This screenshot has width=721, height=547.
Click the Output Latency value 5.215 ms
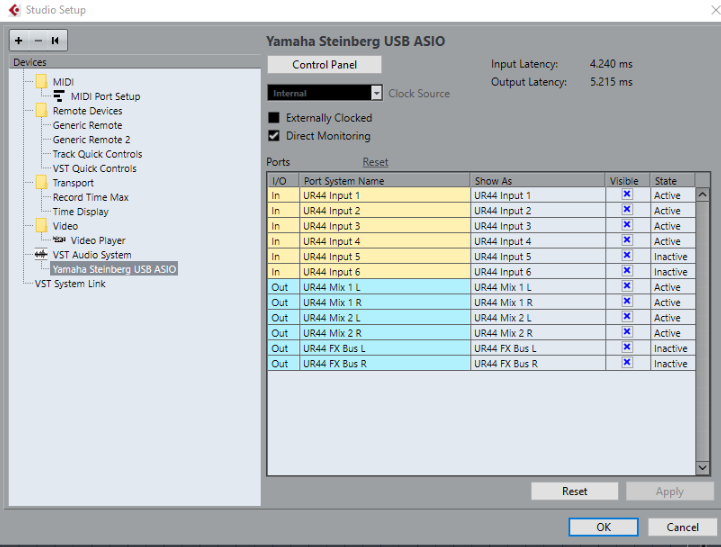coord(611,82)
